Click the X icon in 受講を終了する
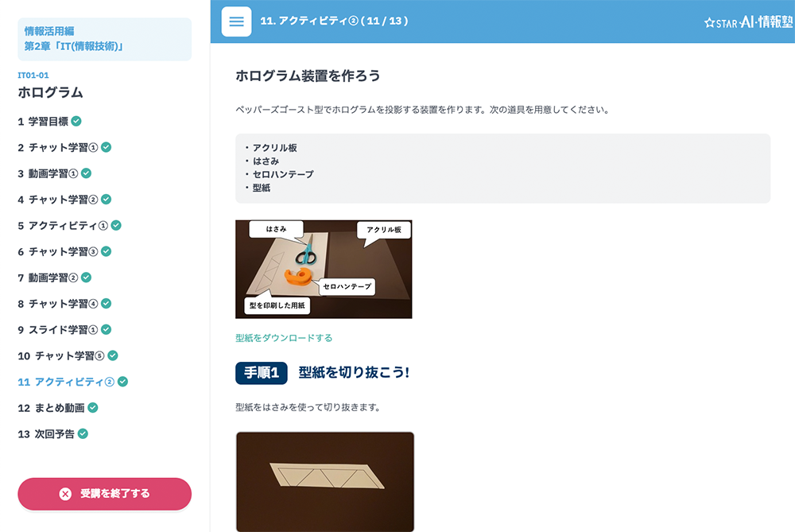 (x=65, y=494)
